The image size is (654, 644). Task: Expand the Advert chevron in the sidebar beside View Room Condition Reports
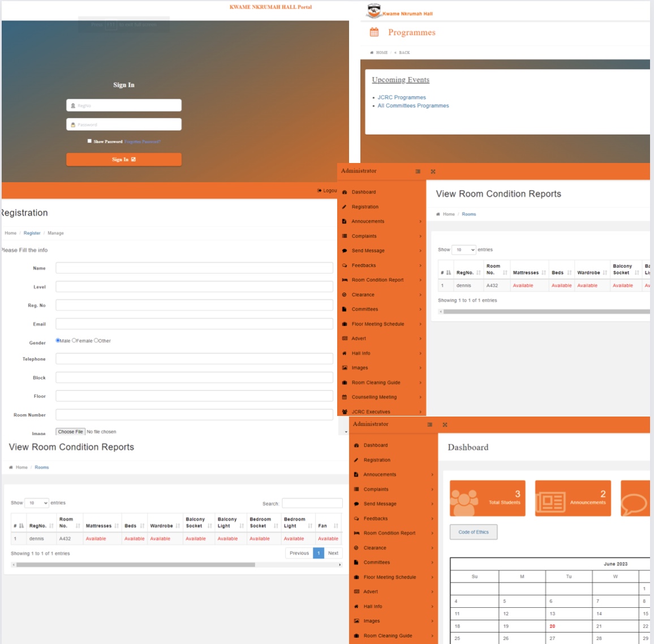tap(420, 338)
